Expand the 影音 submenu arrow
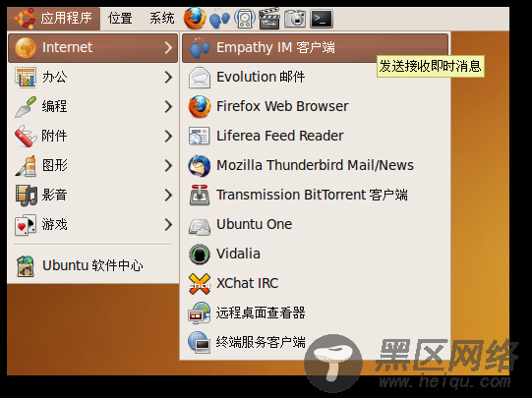The width and height of the screenshot is (532, 398). [168, 196]
